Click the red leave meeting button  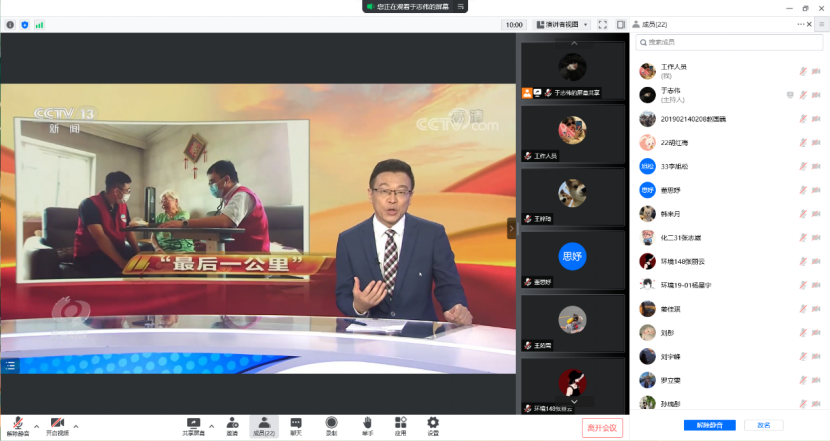[602, 427]
